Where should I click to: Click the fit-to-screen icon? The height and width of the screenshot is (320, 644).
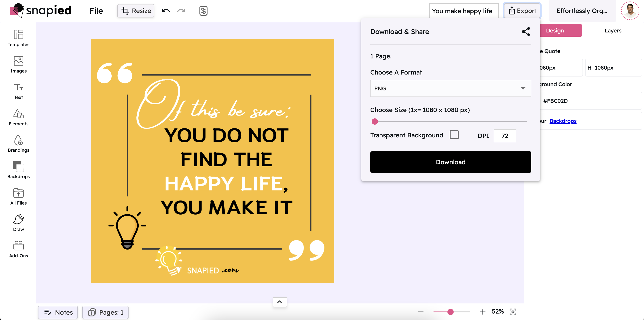point(513,312)
